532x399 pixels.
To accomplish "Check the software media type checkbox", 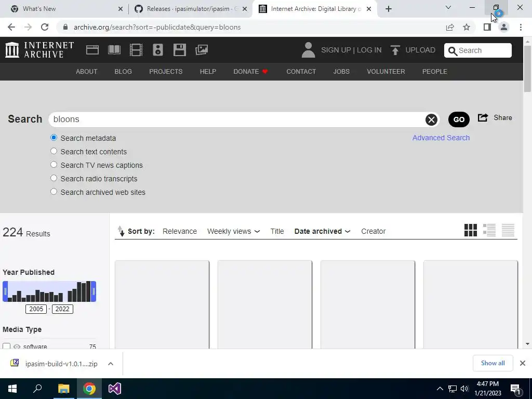I will (6, 346).
